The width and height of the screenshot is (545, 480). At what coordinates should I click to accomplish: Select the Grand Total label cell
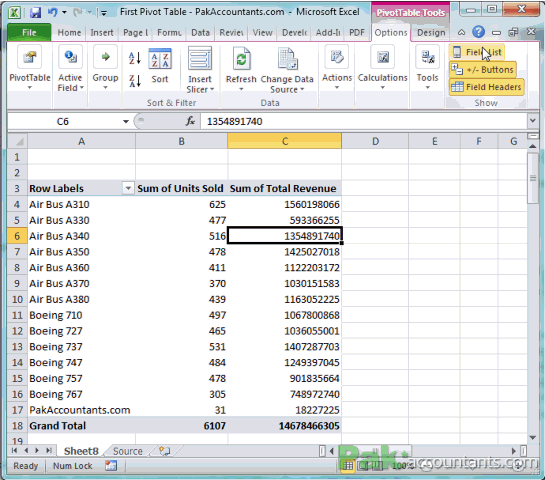(81, 426)
